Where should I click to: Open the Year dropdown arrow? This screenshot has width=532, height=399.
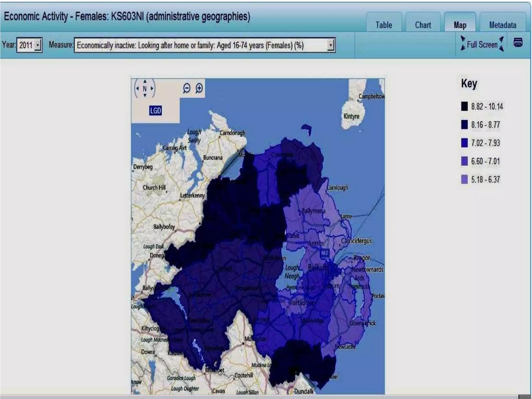pyautogui.click(x=38, y=45)
